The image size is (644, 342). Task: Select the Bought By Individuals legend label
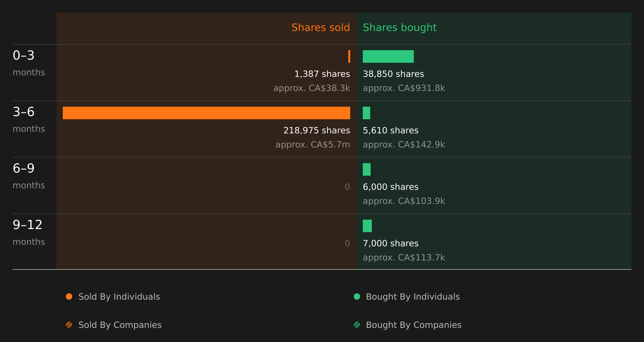(413, 297)
